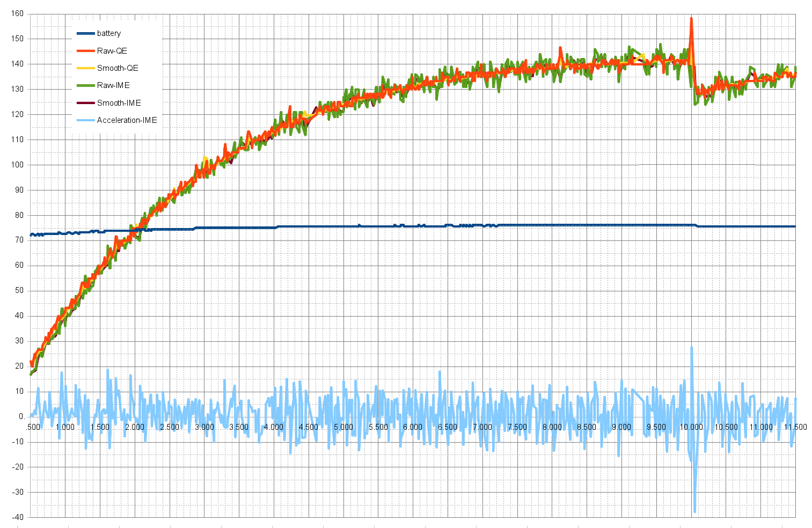Viewport: 812px width, 528px height.
Task: Click the x-axis label 10.000
Action: pos(691,427)
